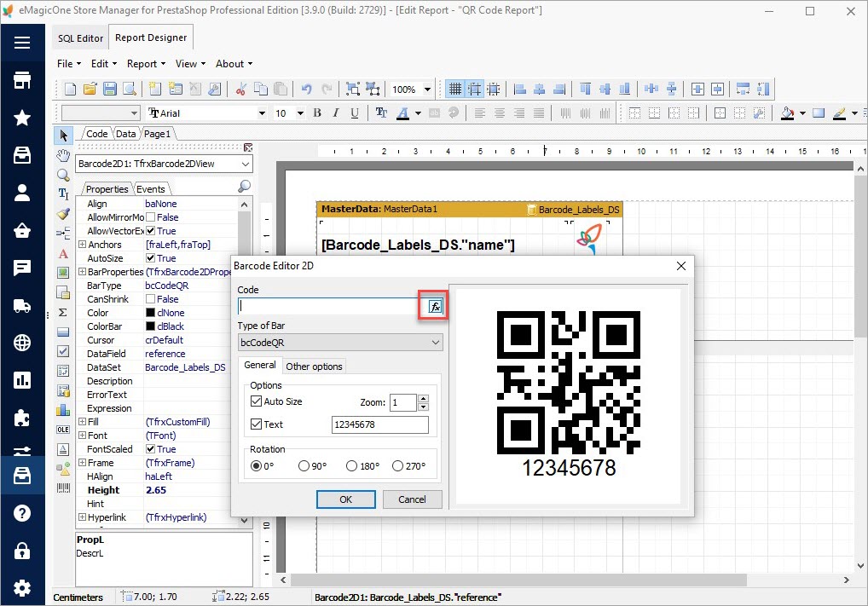Open the shipping truck sidebar icon
Viewport: 868px width, 606px height.
click(22, 305)
